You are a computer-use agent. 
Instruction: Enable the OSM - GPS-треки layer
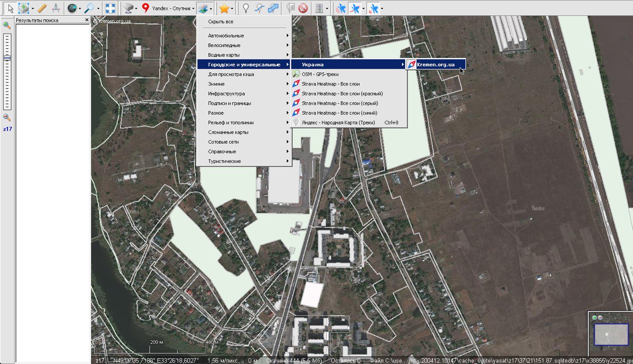tap(349, 74)
